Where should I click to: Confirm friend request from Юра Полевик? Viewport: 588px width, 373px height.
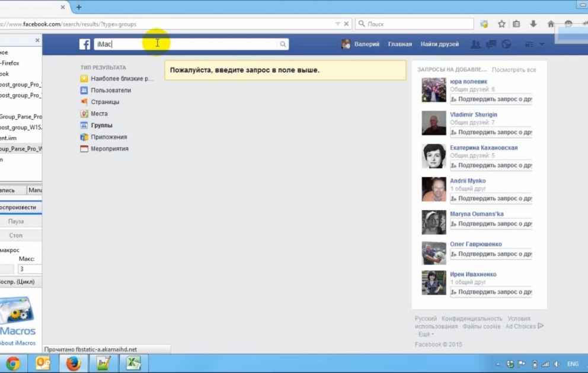pos(491,99)
